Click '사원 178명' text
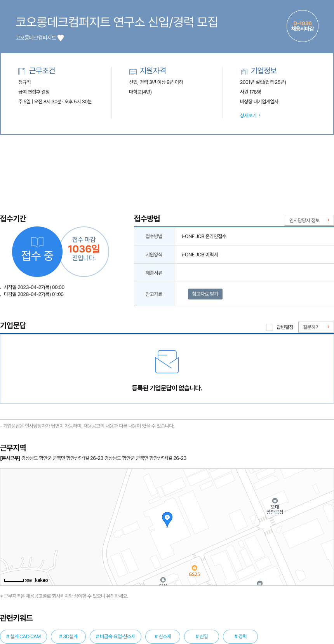 tap(250, 92)
